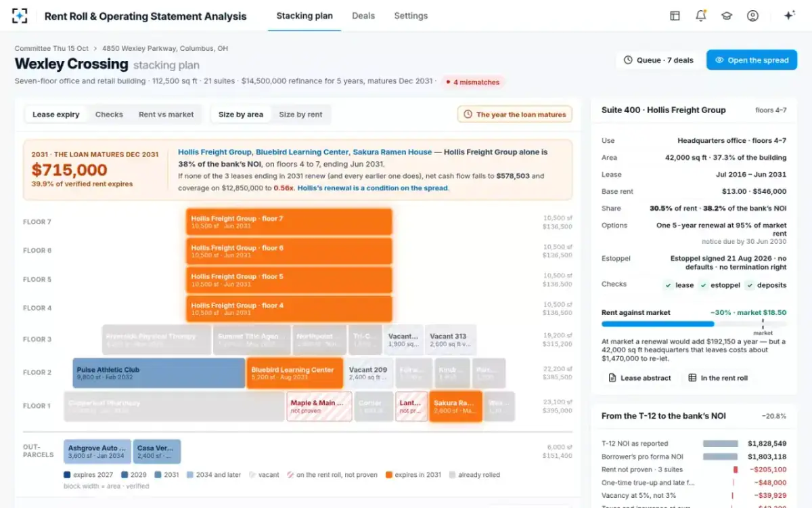Screen dimensions: 812x508
Task: Toggle the lease check chip
Action: (x=679, y=285)
